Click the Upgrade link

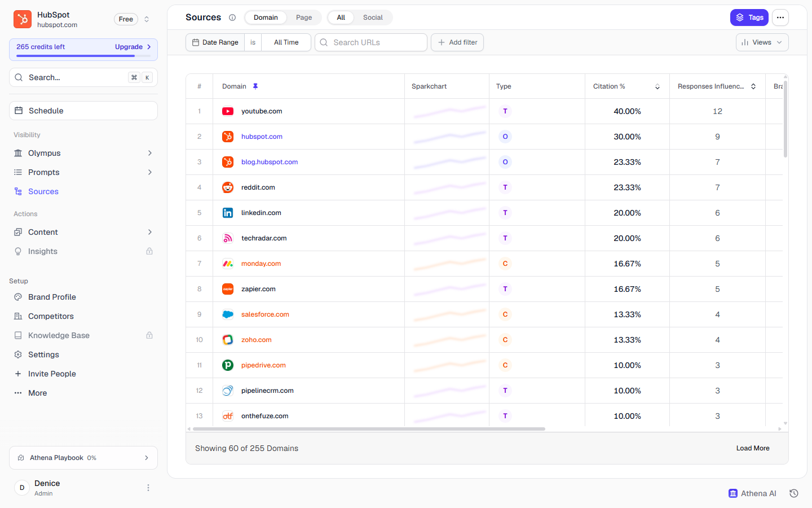click(x=133, y=47)
